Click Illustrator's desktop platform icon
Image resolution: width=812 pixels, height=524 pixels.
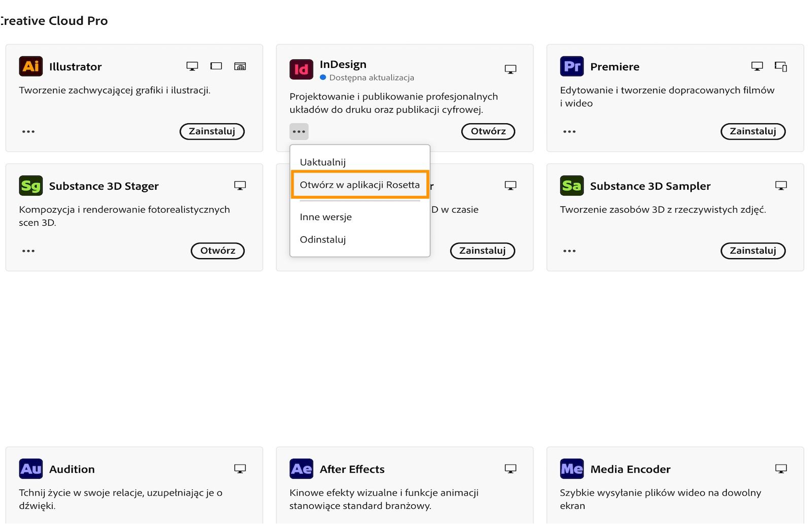(x=192, y=66)
